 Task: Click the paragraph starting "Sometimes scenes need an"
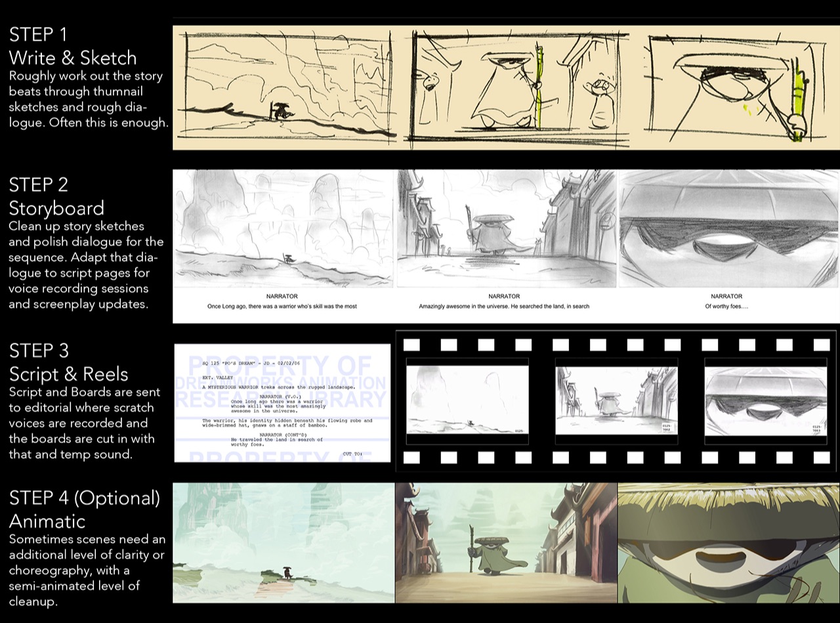[x=87, y=570]
